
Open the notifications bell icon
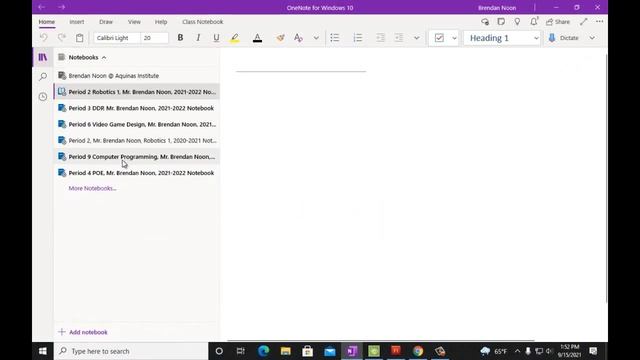533,22
